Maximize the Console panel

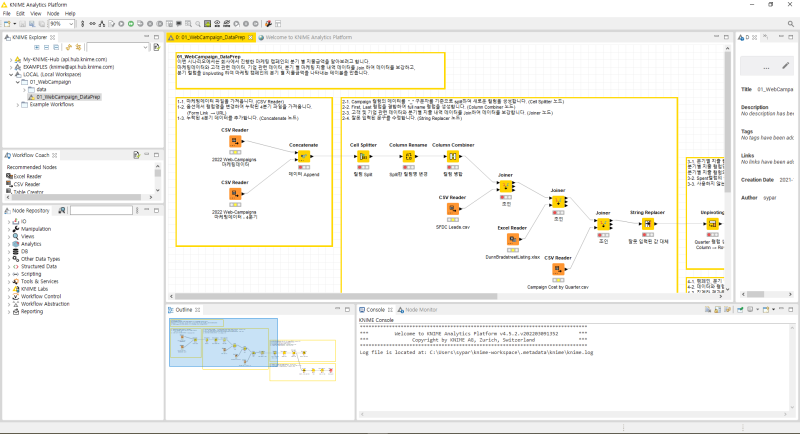point(791,310)
